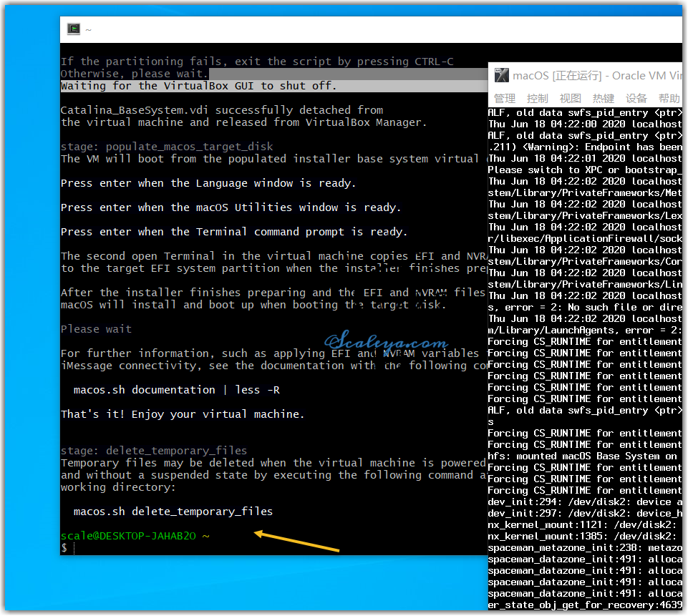Open the 帮助 menu

[x=669, y=99]
